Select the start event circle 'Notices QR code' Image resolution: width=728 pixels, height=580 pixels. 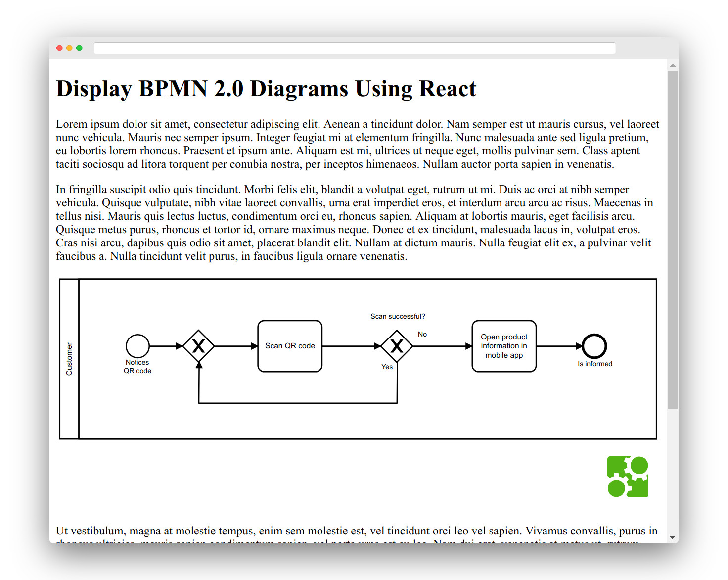pyautogui.click(x=137, y=346)
